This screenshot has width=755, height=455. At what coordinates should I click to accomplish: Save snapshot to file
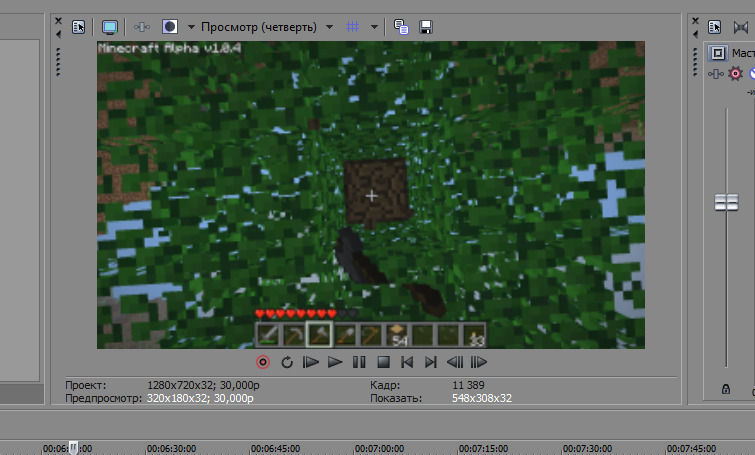pos(426,27)
